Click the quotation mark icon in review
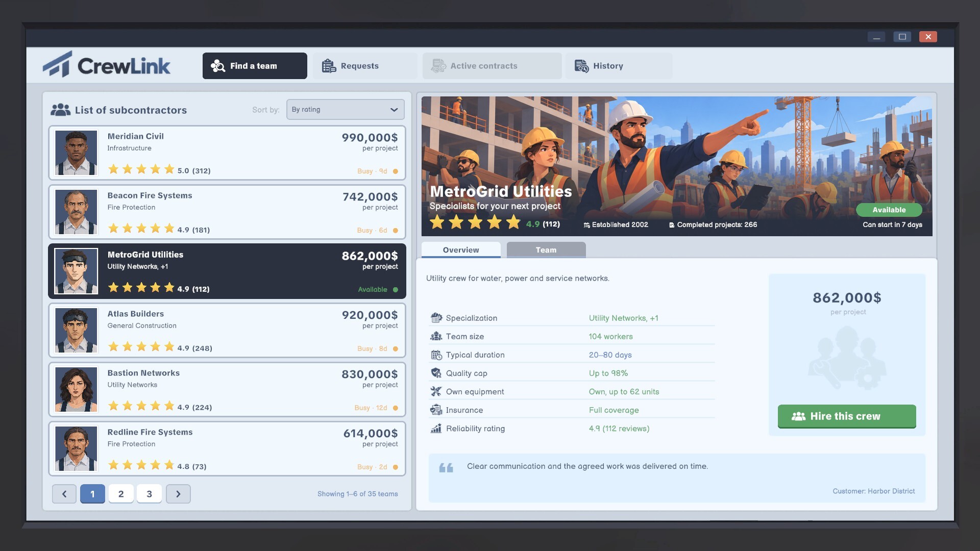 [x=446, y=468]
